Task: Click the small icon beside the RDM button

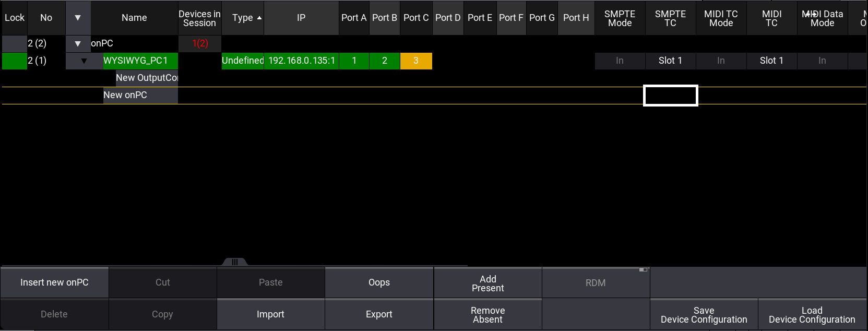Action: click(643, 270)
